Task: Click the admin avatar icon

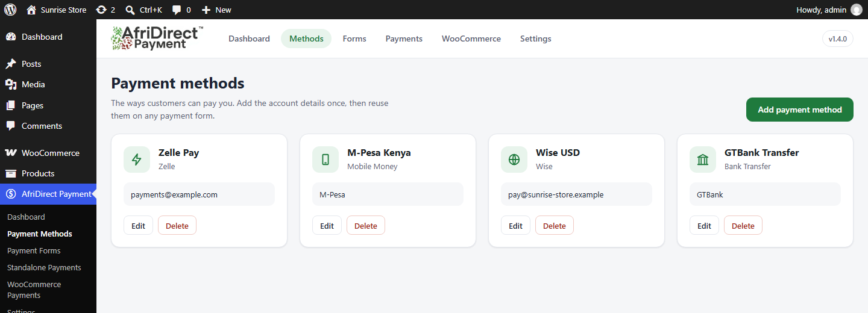Action: point(857,10)
